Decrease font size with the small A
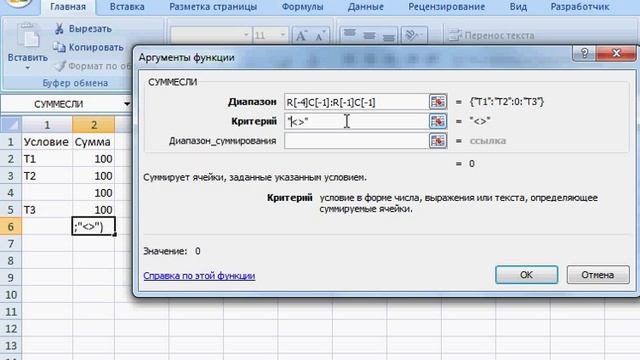 pyautogui.click(x=320, y=36)
